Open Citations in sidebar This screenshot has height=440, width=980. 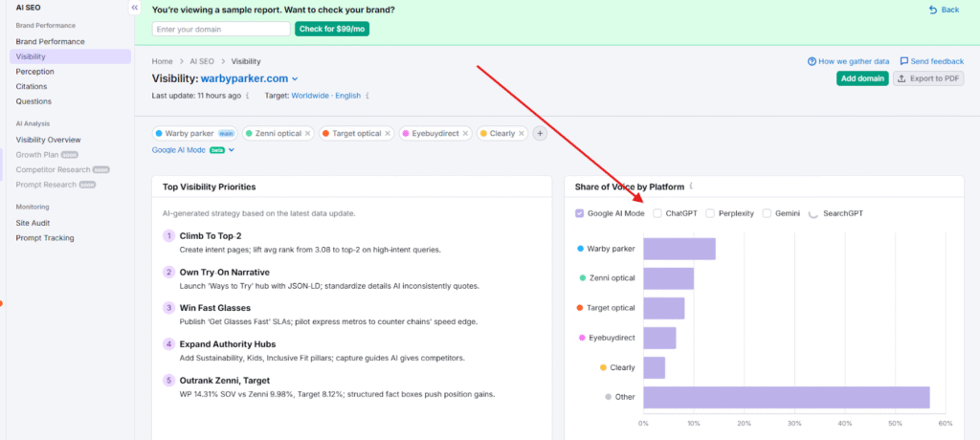click(32, 86)
